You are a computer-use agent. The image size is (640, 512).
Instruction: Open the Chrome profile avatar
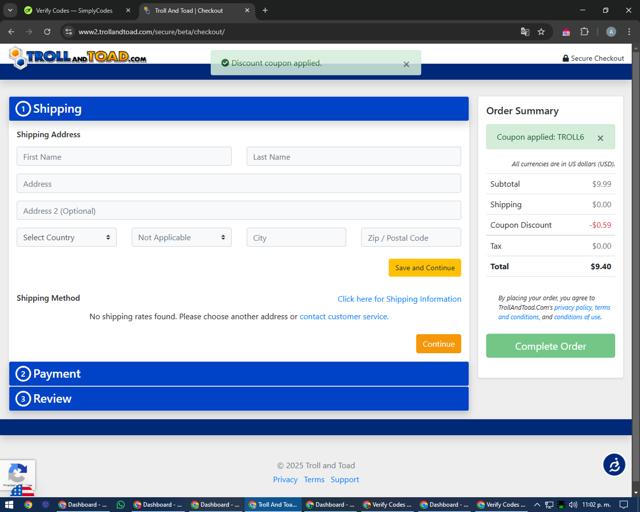(611, 32)
